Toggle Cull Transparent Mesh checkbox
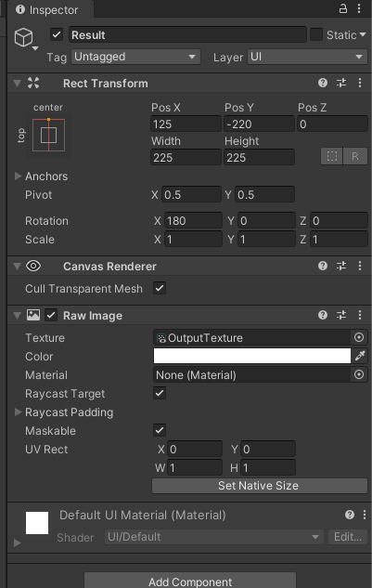 [x=160, y=288]
